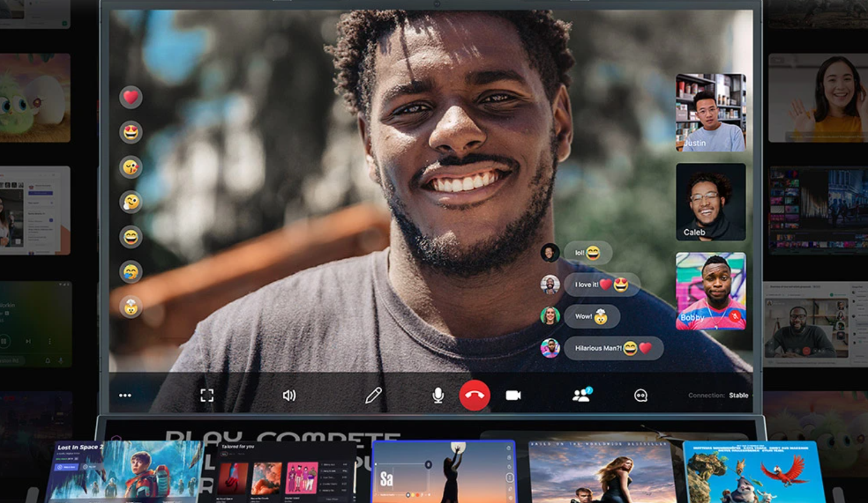Select Justin's video thumbnail

pos(710,113)
